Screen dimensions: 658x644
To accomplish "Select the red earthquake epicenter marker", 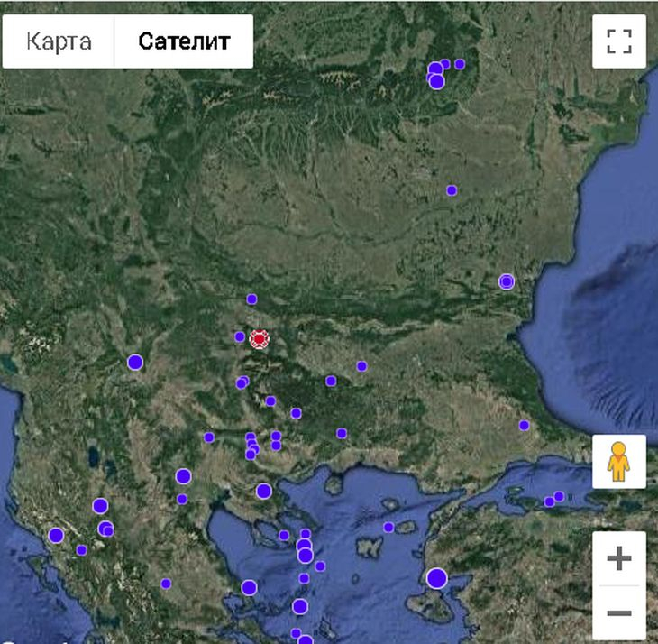I will 260,339.
